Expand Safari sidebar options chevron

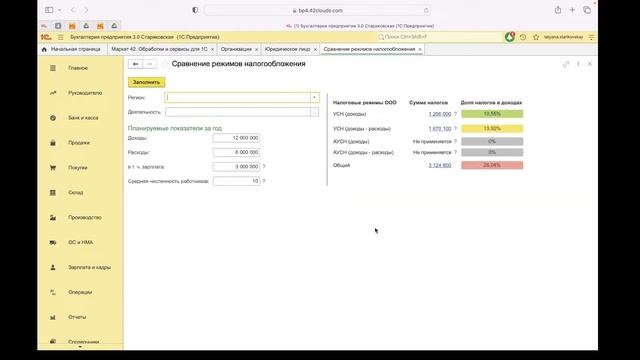[x=60, y=10]
